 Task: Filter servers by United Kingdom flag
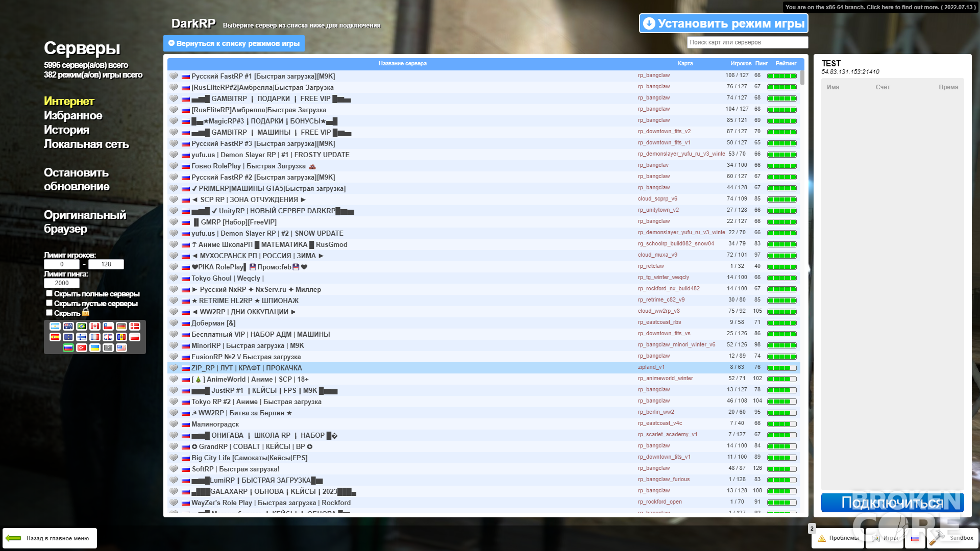[x=108, y=337]
